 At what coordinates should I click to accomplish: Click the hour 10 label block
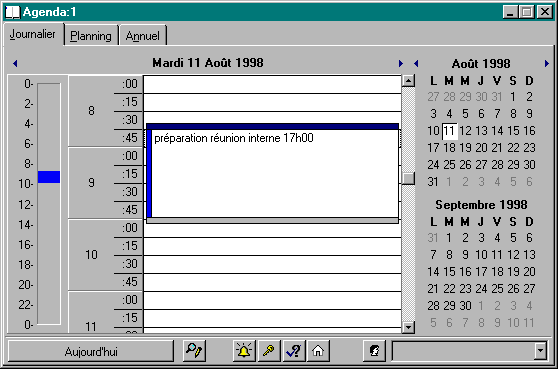(91, 254)
